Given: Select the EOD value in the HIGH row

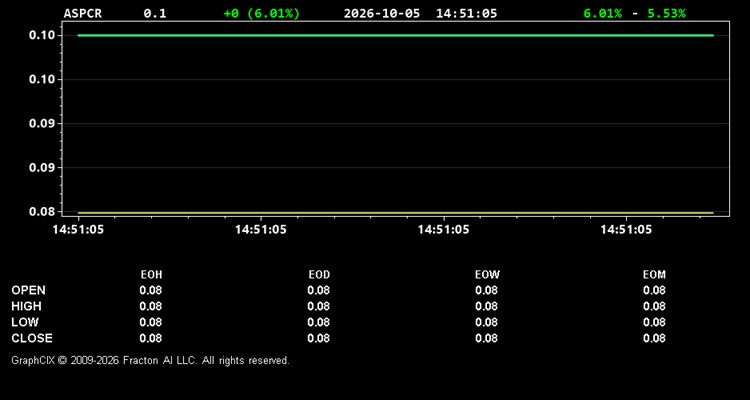Looking at the screenshot, I should pos(319,306).
